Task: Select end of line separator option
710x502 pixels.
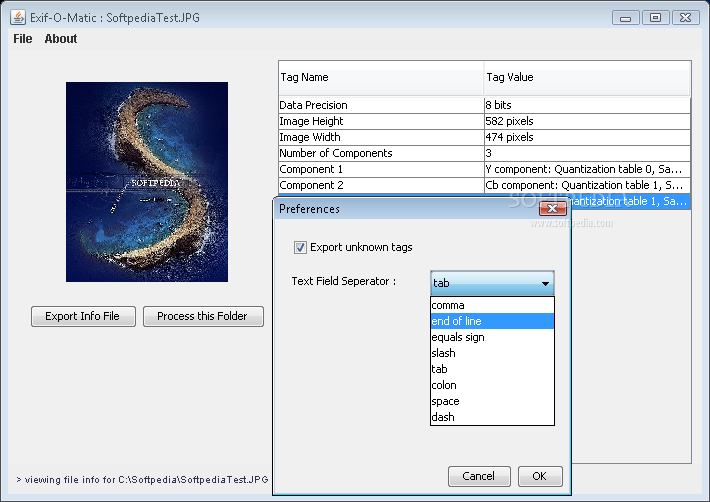Action: tap(492, 321)
